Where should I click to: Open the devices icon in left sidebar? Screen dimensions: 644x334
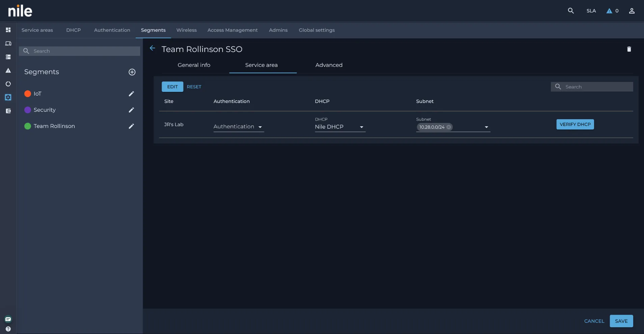point(8,44)
